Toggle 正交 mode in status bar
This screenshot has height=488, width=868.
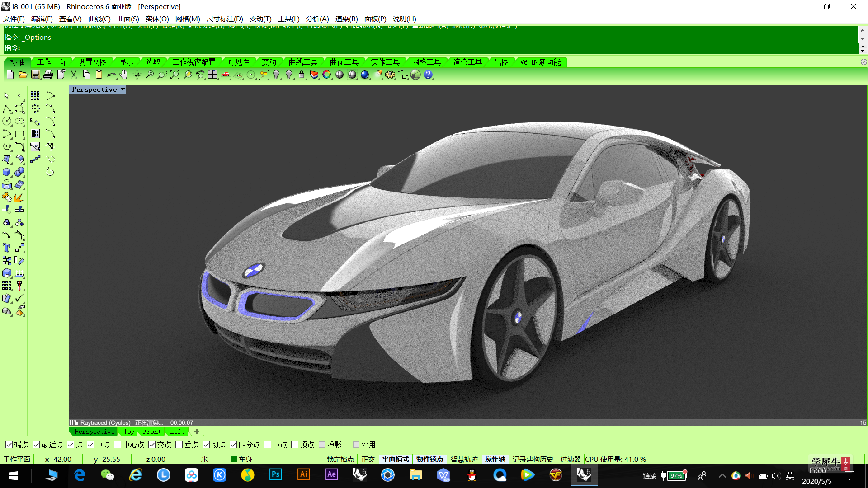pos(368,459)
